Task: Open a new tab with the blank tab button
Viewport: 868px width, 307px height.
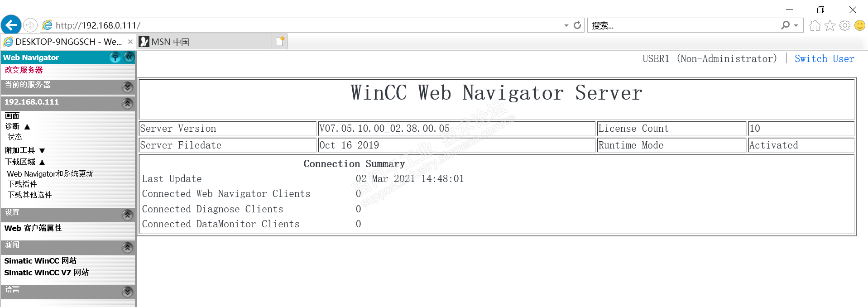Action: click(x=280, y=42)
